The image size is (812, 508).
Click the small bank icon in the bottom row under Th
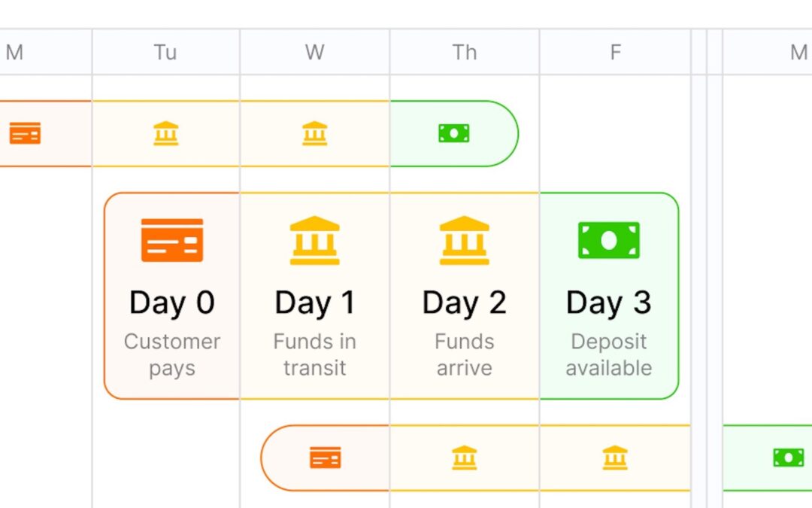point(465,458)
